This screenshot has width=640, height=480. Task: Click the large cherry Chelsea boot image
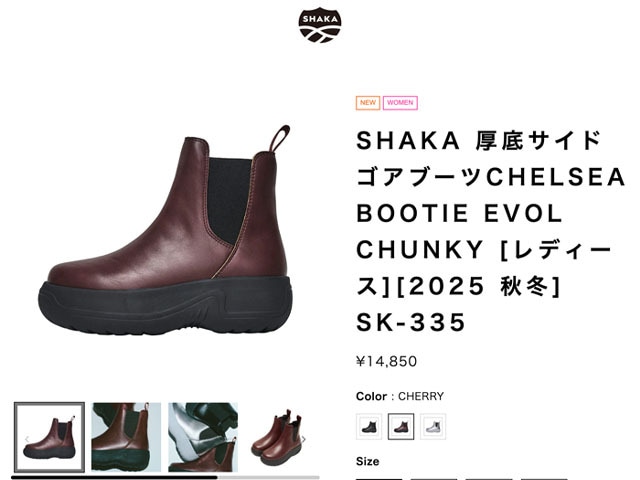(x=165, y=231)
